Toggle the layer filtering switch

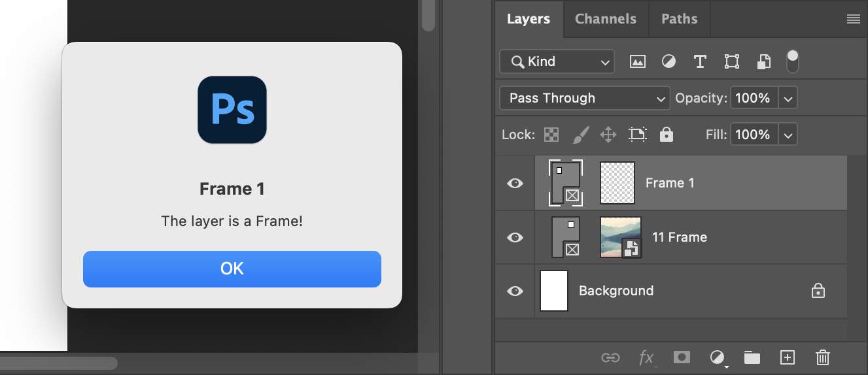(792, 61)
